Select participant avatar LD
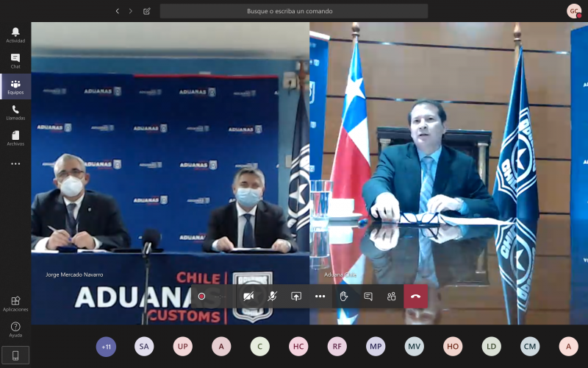This screenshot has height=368, width=588. [x=492, y=347]
